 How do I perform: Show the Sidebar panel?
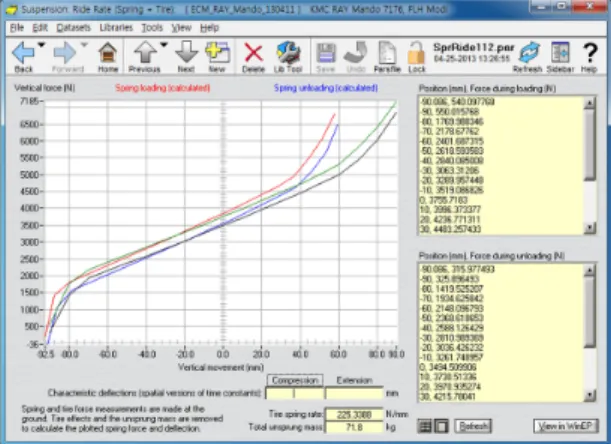coord(560,53)
